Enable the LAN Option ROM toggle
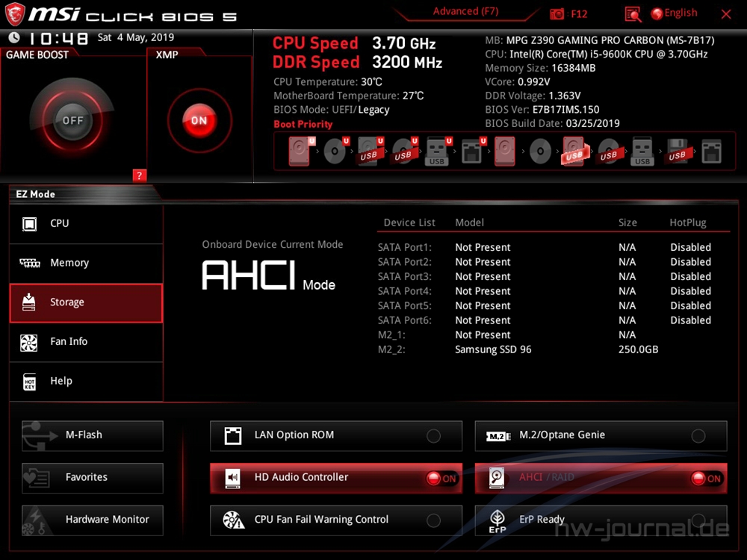This screenshot has height=560, width=747. coord(433,436)
